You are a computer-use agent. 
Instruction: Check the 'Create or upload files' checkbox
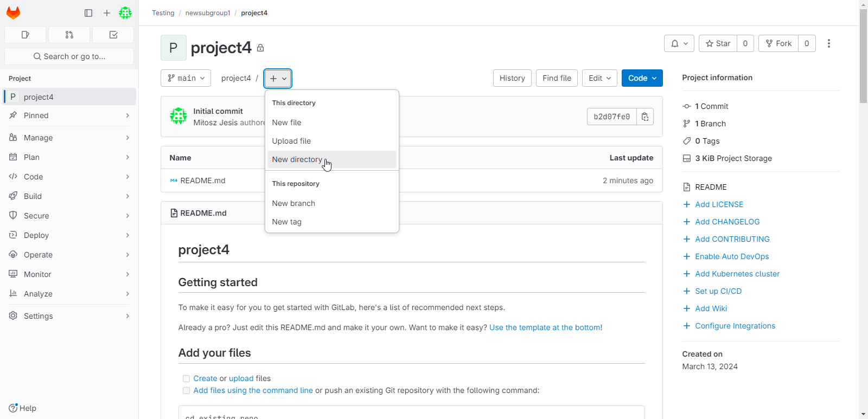coord(186,378)
